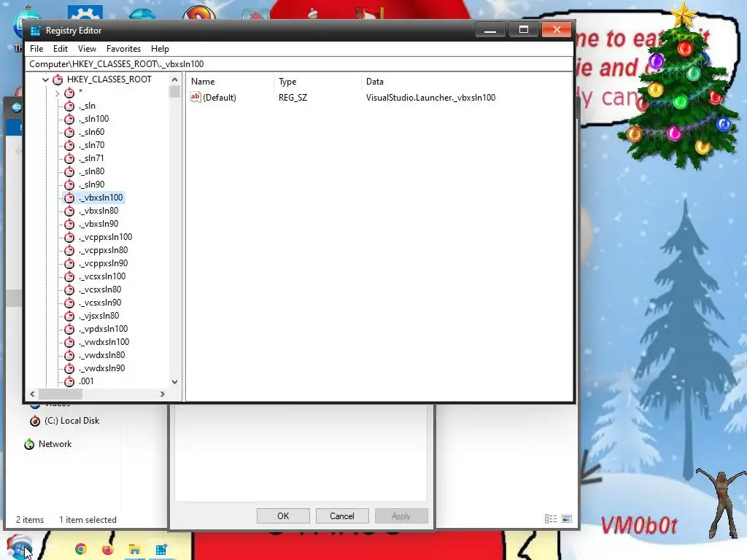This screenshot has width=747, height=560.
Task: Select the ._vcsxsln80 key
Action: pyautogui.click(x=100, y=289)
